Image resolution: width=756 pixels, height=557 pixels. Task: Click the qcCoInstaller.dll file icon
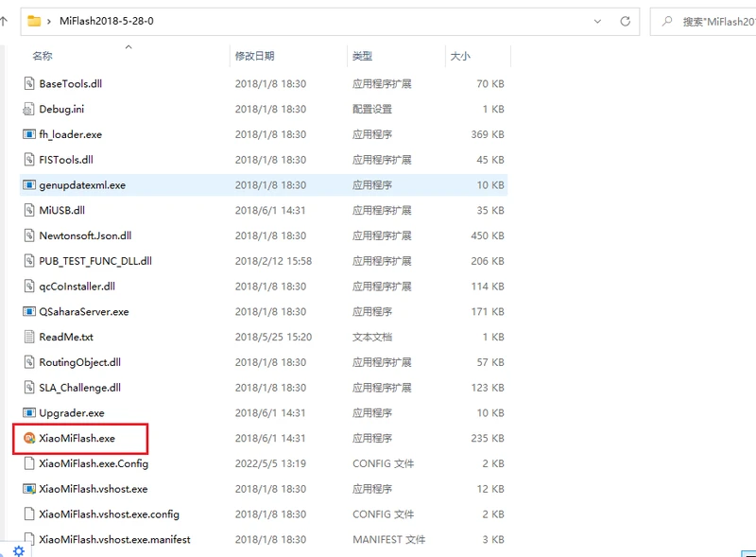(x=29, y=287)
